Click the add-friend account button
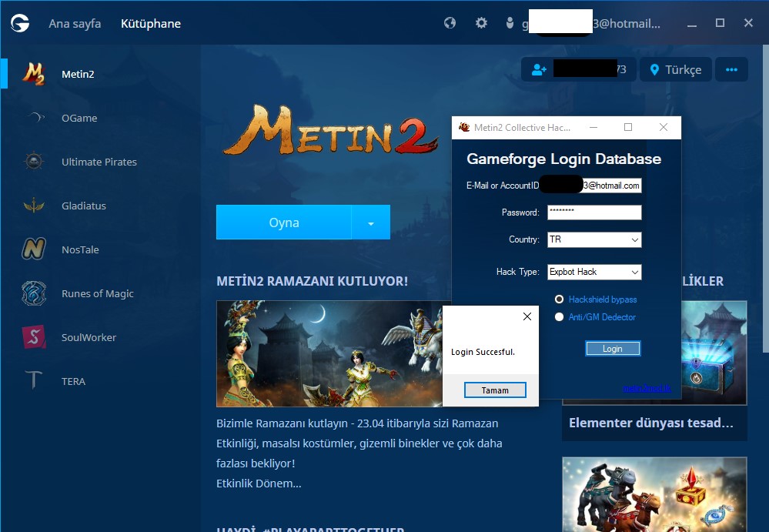 (x=579, y=69)
